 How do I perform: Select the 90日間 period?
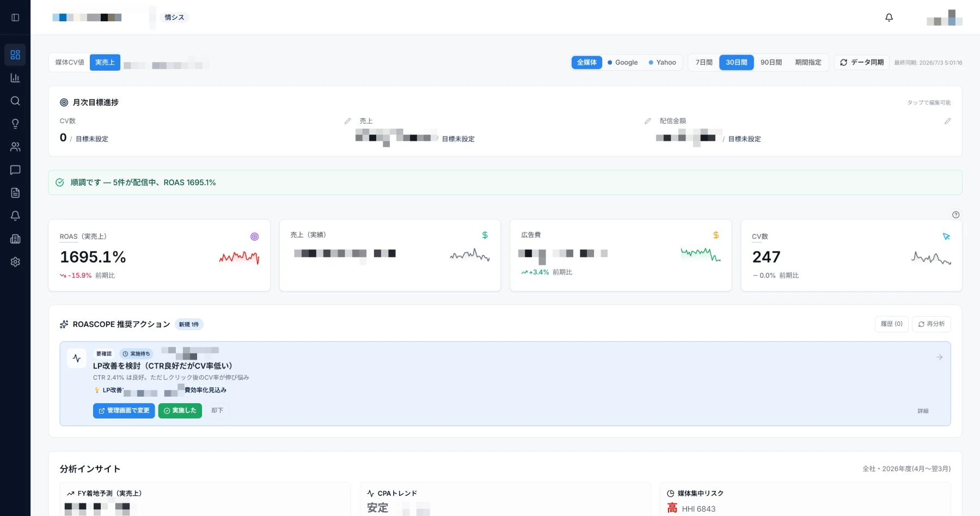coord(771,62)
